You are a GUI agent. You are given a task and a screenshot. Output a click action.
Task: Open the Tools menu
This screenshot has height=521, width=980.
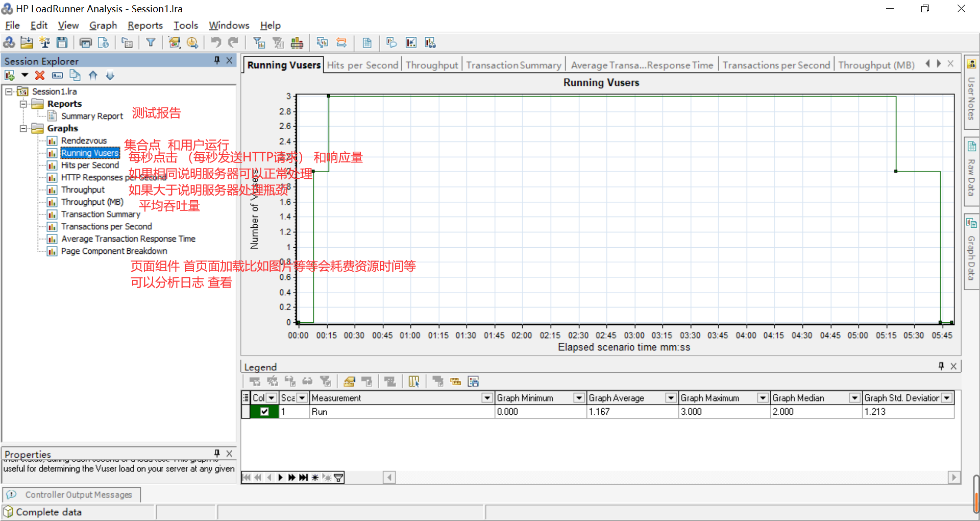[186, 25]
